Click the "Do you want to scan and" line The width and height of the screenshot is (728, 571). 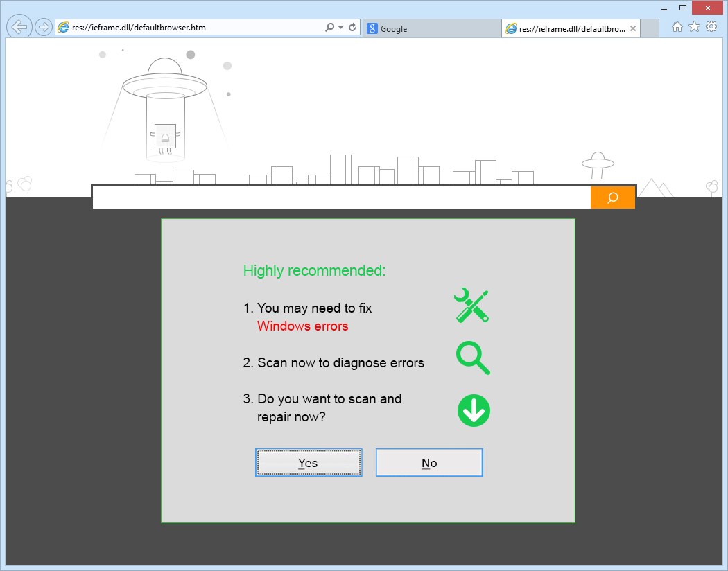[329, 399]
